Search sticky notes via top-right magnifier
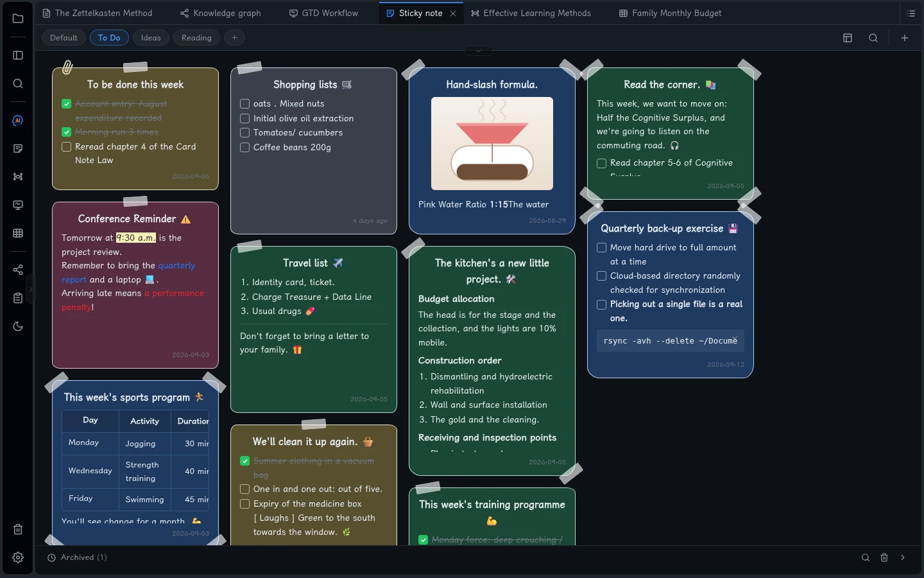 [x=873, y=38]
